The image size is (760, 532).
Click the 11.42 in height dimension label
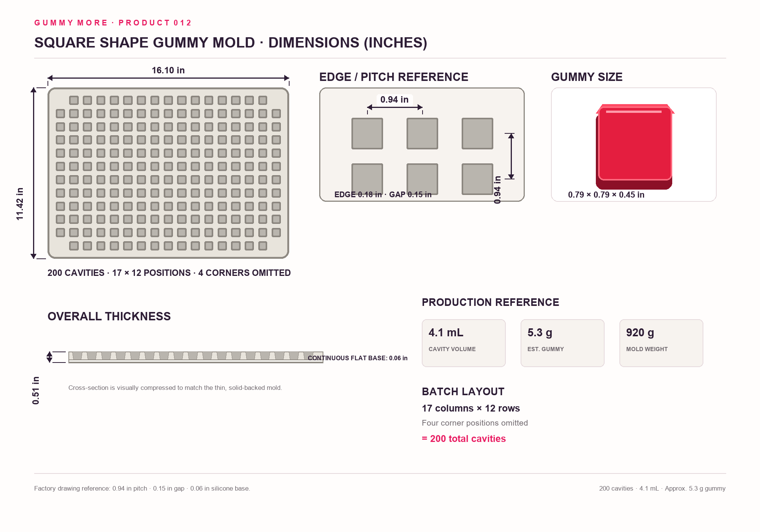click(20, 204)
